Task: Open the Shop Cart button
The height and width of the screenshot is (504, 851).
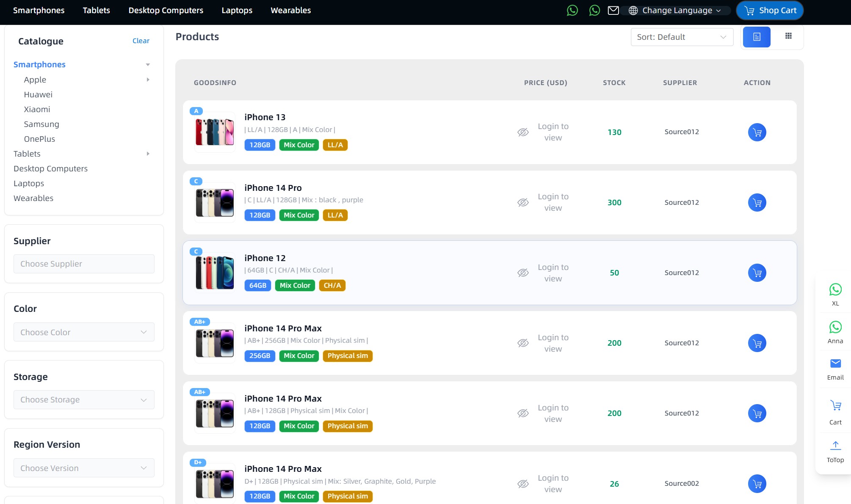Action: coord(770,10)
